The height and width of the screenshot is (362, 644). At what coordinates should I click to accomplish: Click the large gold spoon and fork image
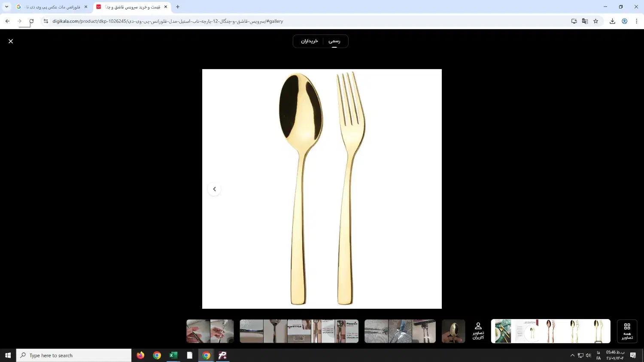(322, 189)
